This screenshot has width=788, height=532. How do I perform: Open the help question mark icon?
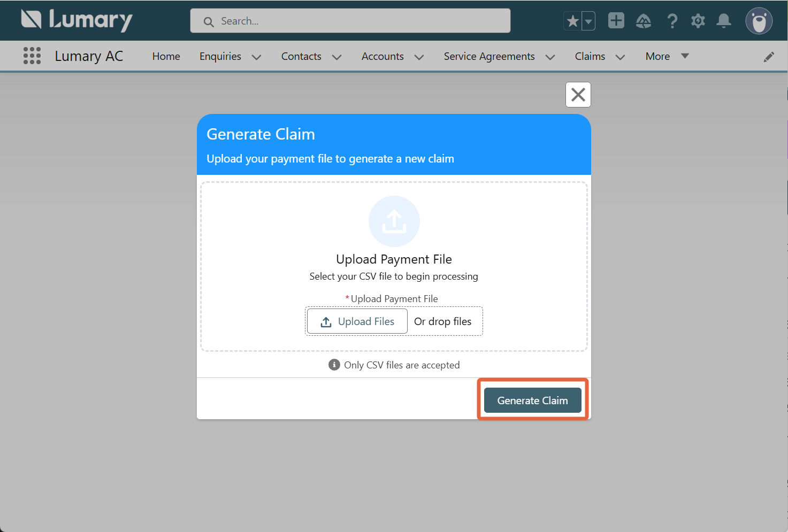672,21
